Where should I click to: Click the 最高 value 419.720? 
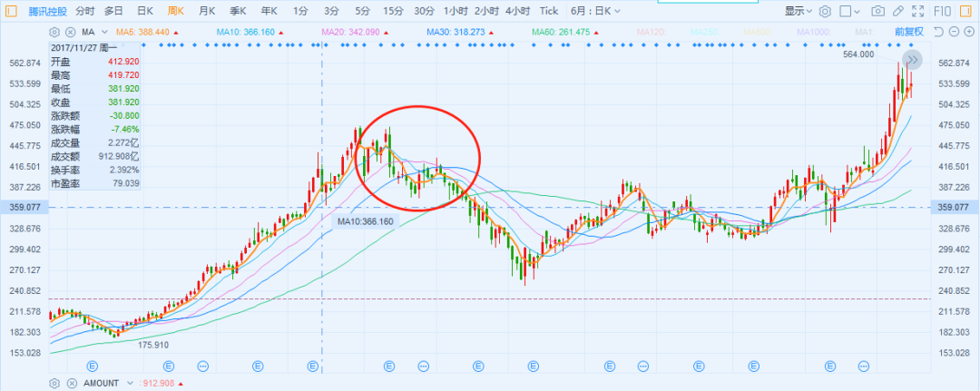coord(123,75)
